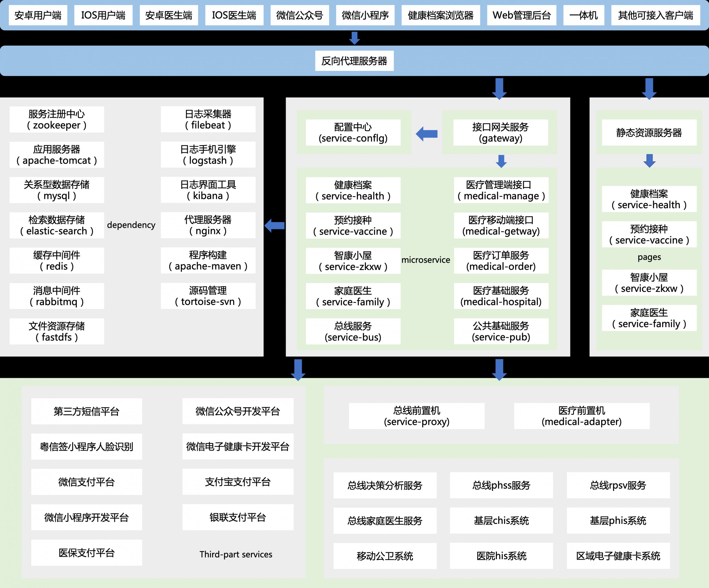
Task: Select the 安卓用户端 client box
Action: [x=38, y=15]
